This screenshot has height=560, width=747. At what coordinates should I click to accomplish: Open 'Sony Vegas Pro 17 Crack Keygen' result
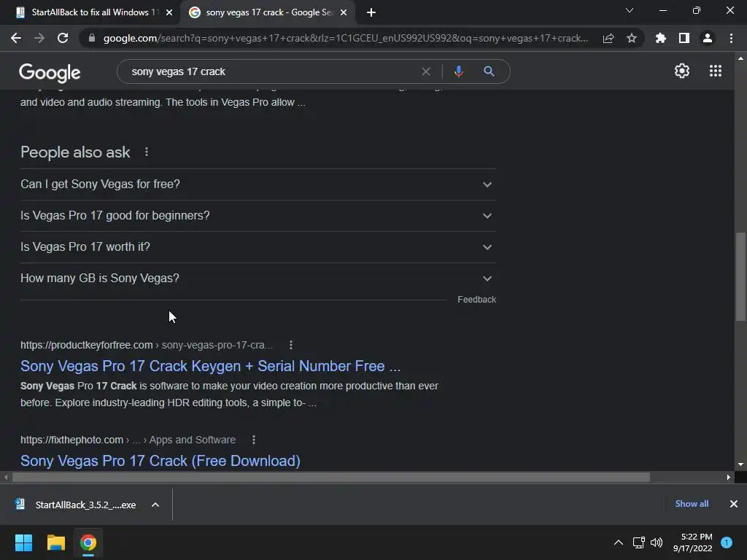210,366
